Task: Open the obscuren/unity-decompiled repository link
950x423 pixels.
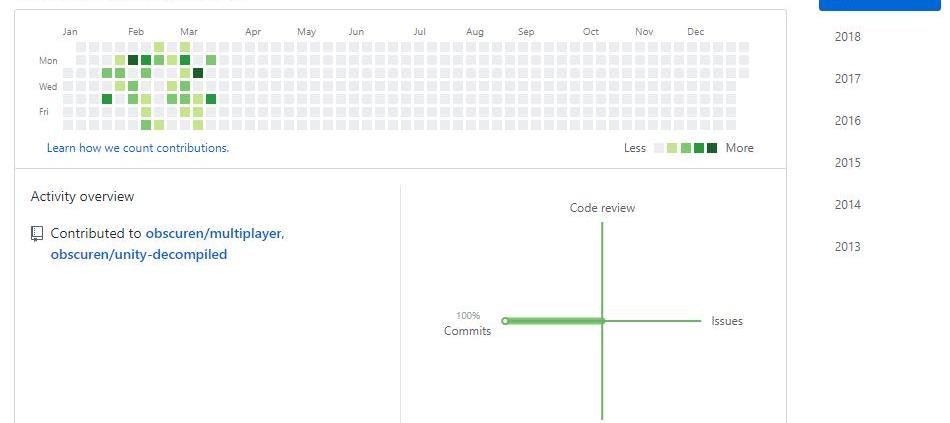Action: 139,255
